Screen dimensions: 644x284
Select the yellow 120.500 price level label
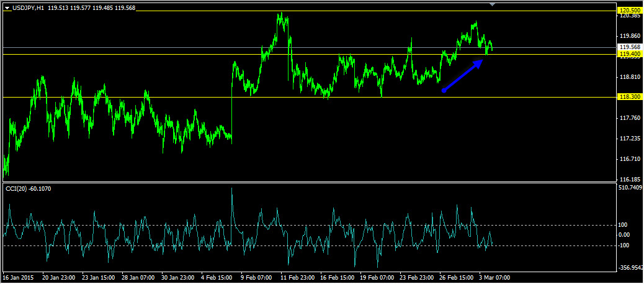(630, 11)
